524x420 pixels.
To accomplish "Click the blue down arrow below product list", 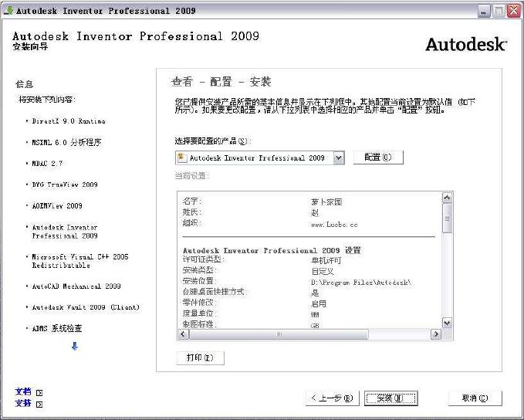I will pyautogui.click(x=75, y=346).
